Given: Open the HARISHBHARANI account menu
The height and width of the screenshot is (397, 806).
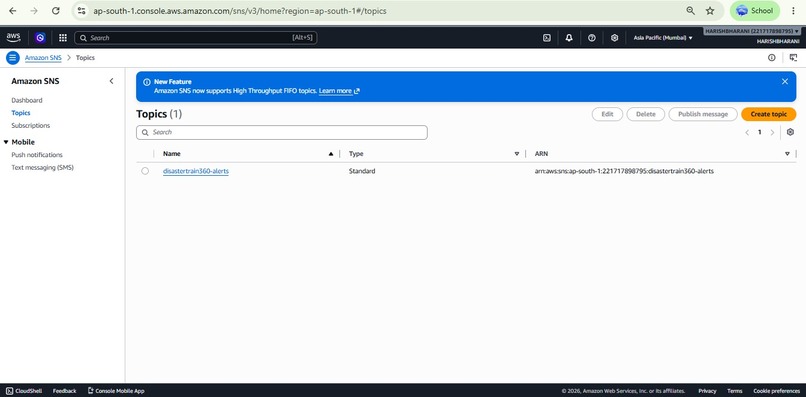Looking at the screenshot, I should click(x=752, y=31).
